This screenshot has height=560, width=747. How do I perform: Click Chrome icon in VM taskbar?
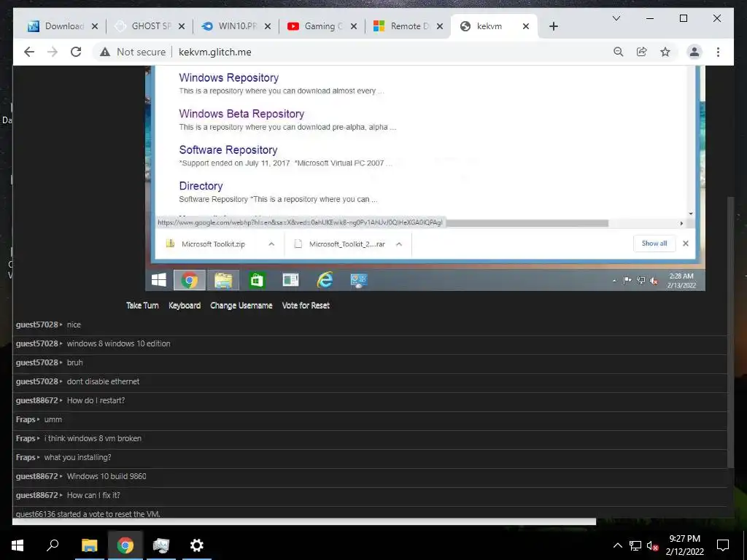pyautogui.click(x=189, y=280)
